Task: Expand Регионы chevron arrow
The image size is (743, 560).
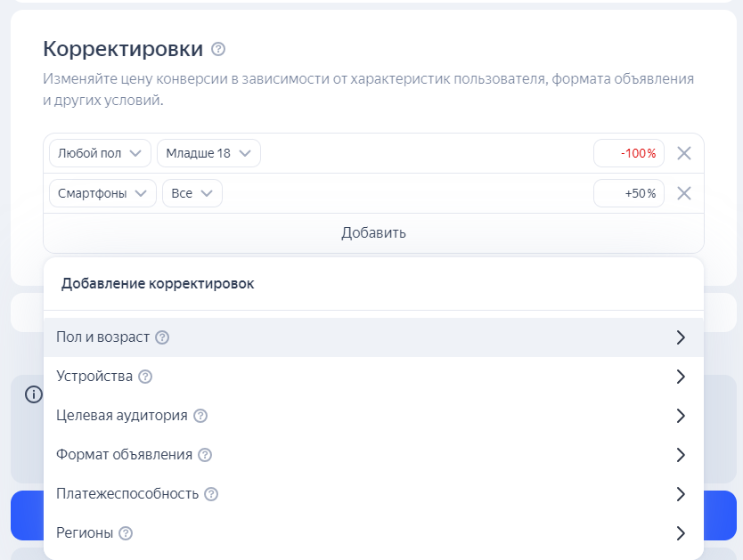Action: 681,533
